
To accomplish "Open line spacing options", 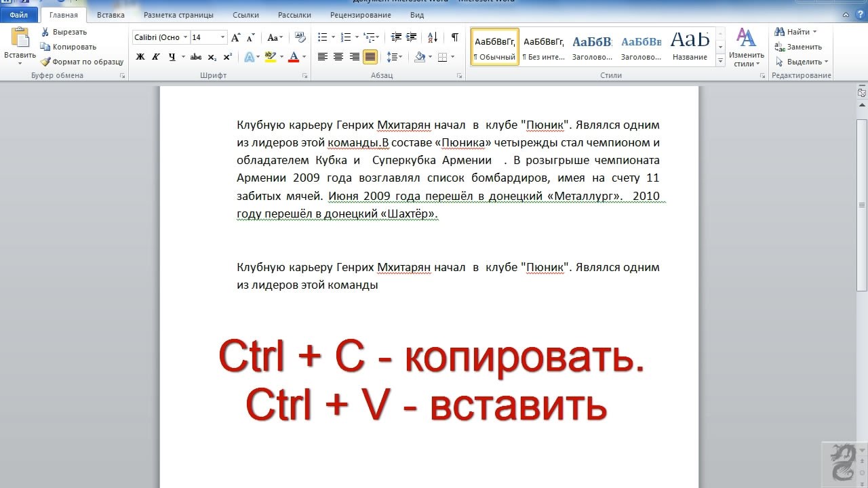I will click(x=392, y=57).
